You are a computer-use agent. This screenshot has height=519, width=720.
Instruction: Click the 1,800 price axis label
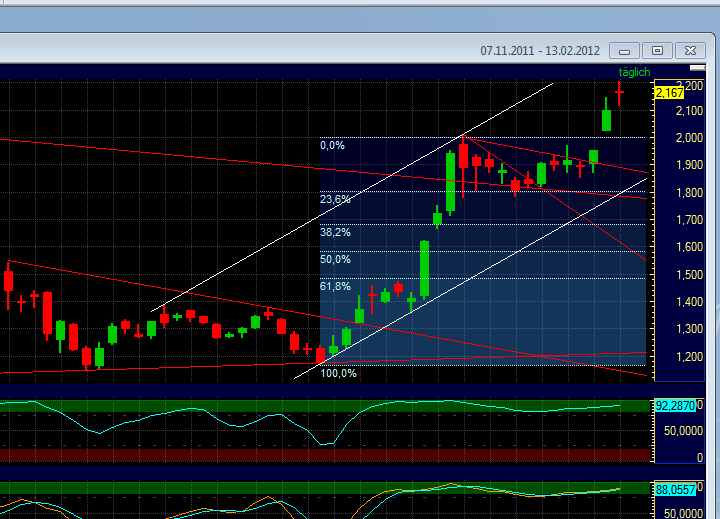click(x=689, y=192)
